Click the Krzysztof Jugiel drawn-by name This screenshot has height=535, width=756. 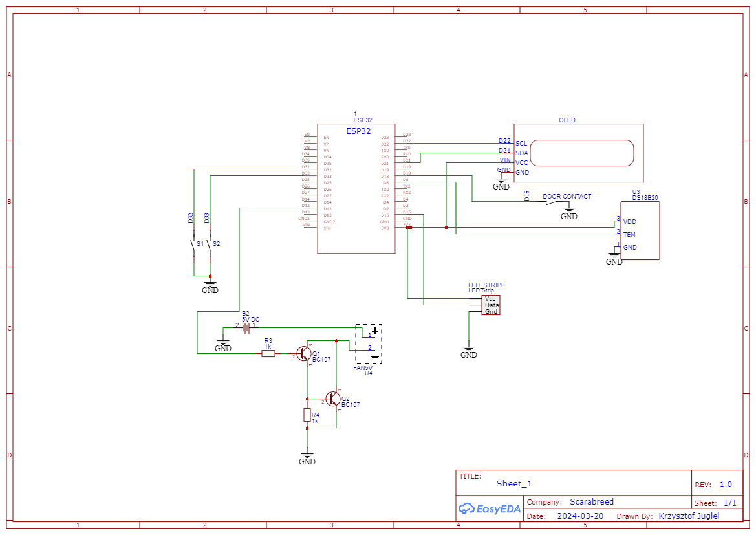[x=688, y=516]
